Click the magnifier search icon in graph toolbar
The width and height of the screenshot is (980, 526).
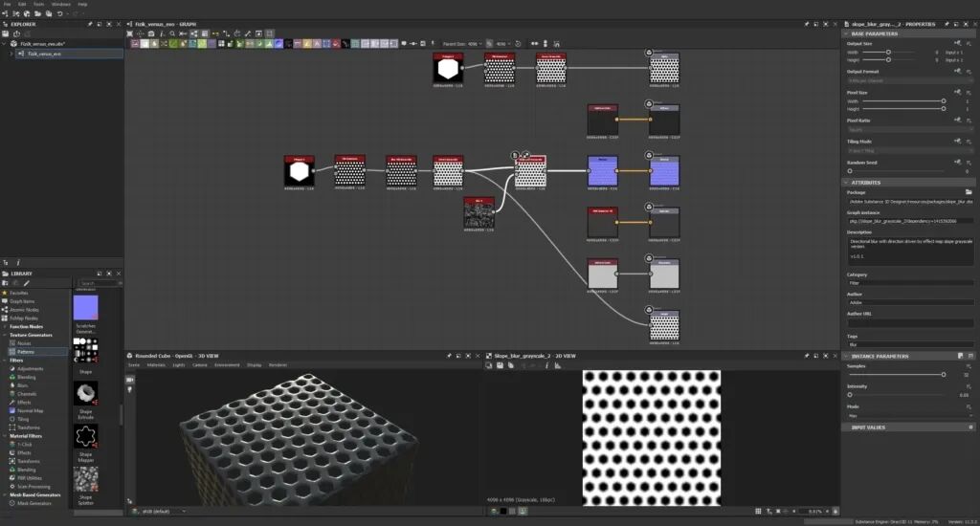pos(172,33)
